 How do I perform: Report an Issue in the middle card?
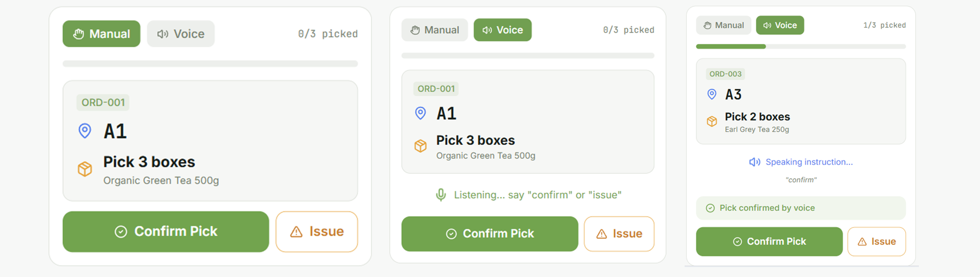coord(619,234)
